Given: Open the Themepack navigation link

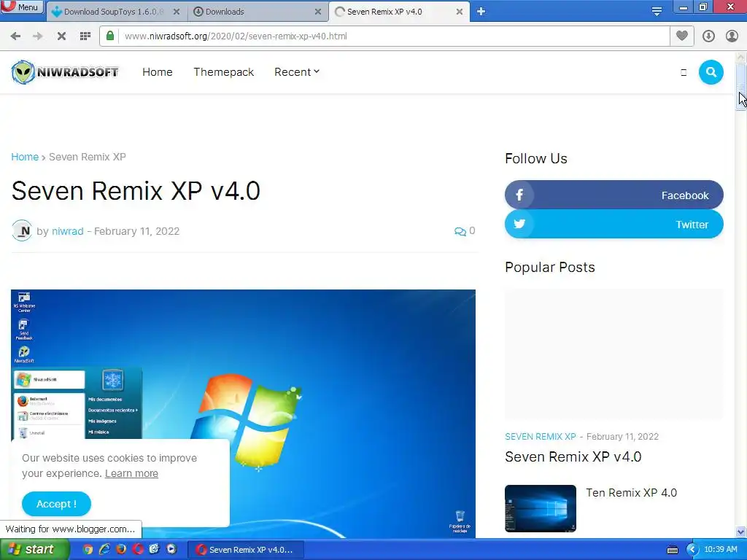Looking at the screenshot, I should click(x=223, y=72).
